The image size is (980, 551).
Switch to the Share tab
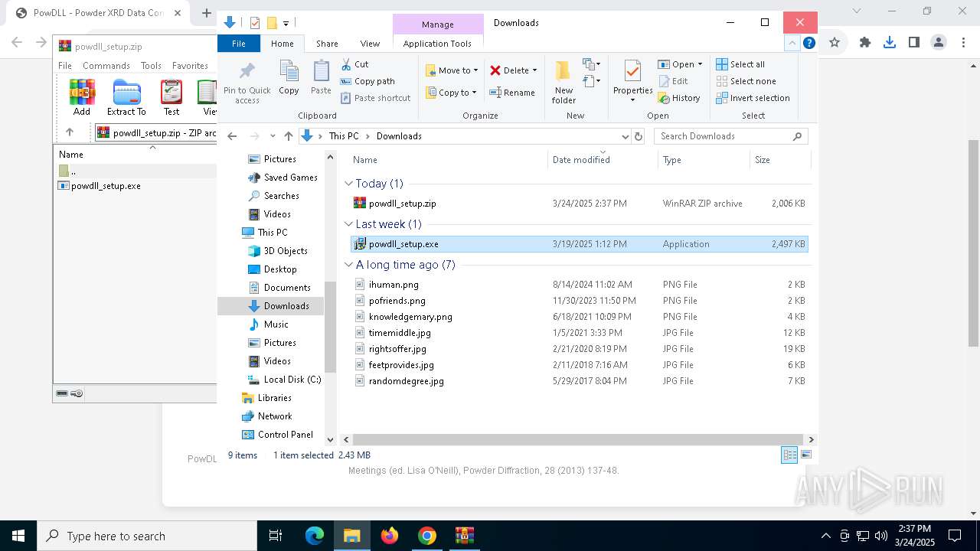coord(327,44)
